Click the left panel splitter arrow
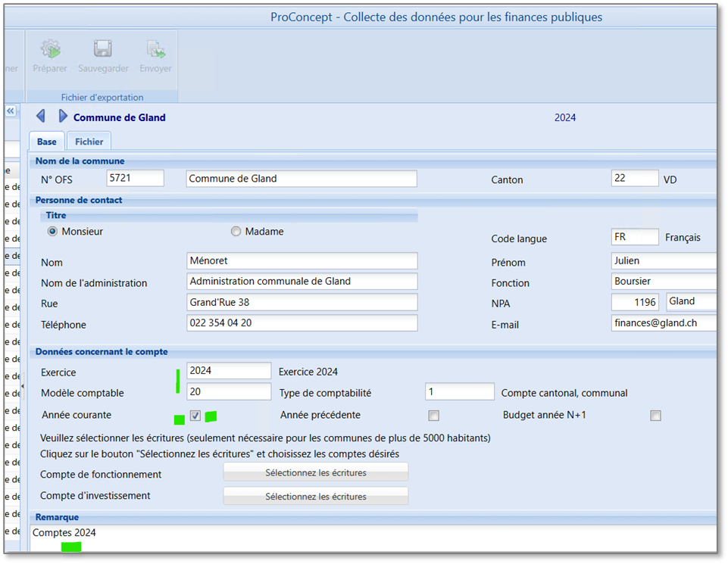The height and width of the screenshot is (564, 728). tap(22, 386)
